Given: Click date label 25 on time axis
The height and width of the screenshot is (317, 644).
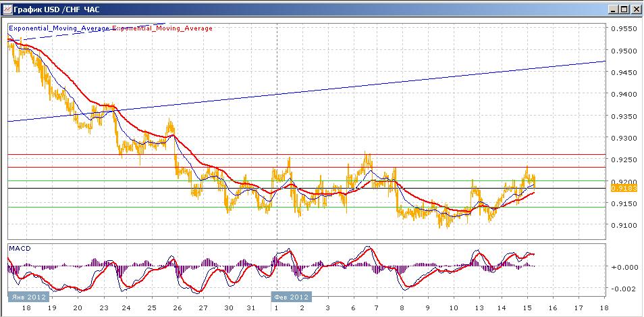Looking at the screenshot, I should pyautogui.click(x=152, y=308).
